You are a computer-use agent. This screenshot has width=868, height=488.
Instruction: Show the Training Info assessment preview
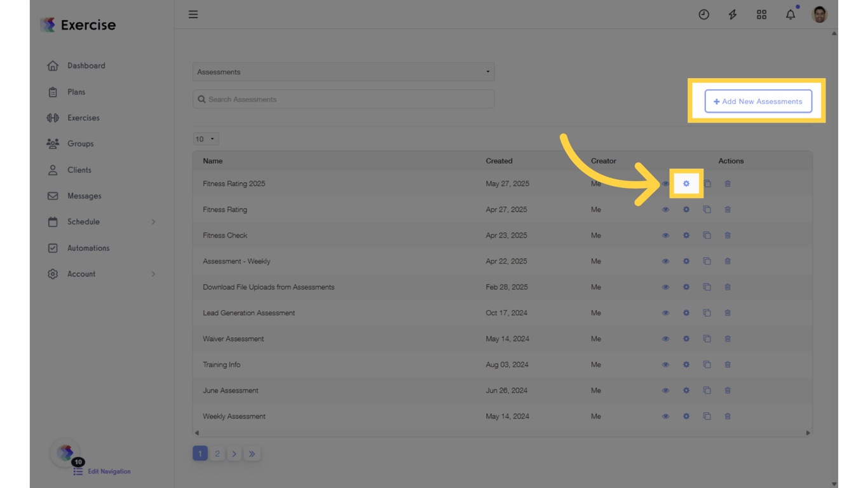pos(665,364)
